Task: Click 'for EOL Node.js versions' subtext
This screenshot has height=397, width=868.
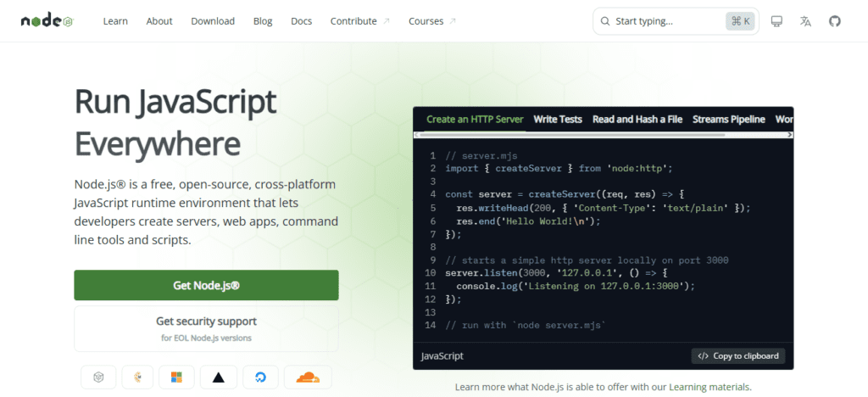Action: 207,338
